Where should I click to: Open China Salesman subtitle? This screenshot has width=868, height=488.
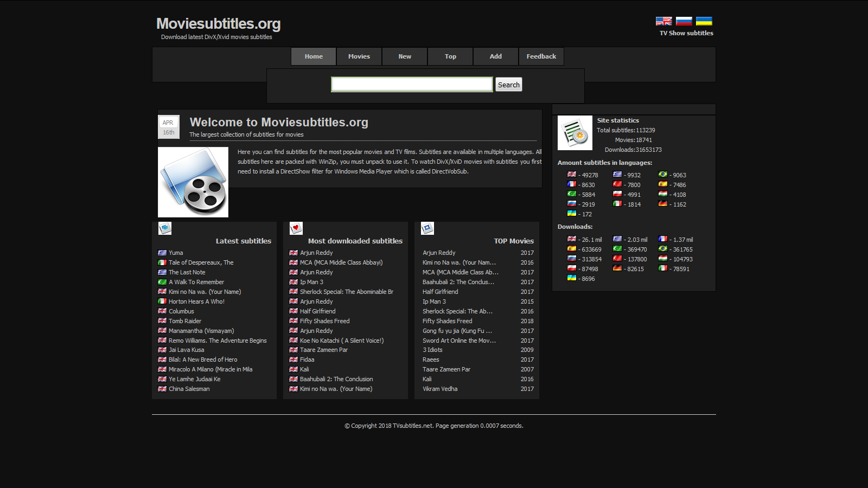[189, 389]
